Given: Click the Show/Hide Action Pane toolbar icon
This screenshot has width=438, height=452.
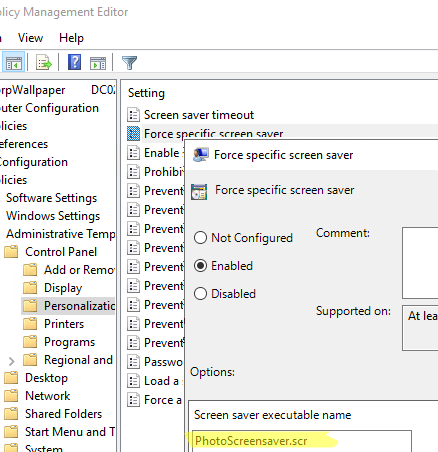Looking at the screenshot, I should click(98, 63).
